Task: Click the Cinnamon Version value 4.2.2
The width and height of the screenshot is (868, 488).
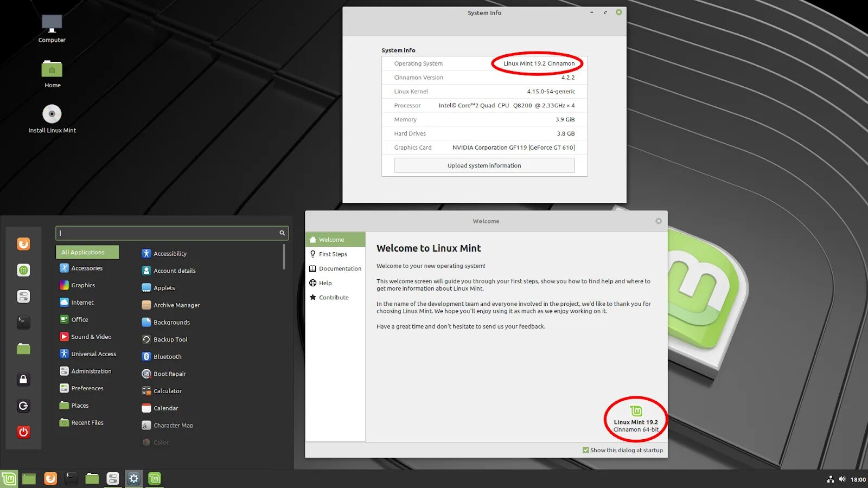Action: [568, 78]
